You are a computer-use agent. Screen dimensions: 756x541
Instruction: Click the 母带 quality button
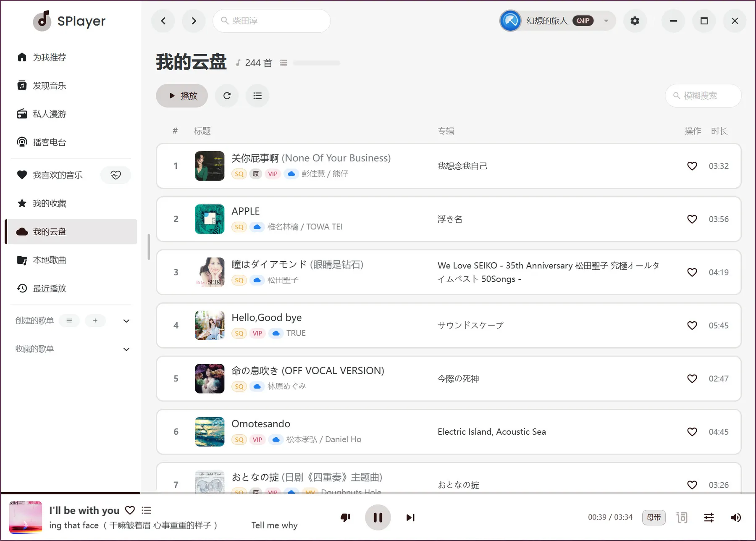coord(654,517)
